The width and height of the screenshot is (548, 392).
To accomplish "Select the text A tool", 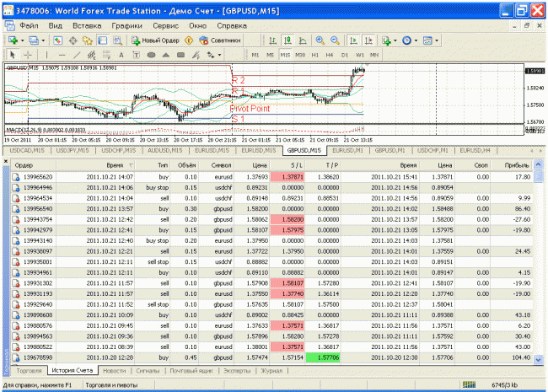I will 121,55.
